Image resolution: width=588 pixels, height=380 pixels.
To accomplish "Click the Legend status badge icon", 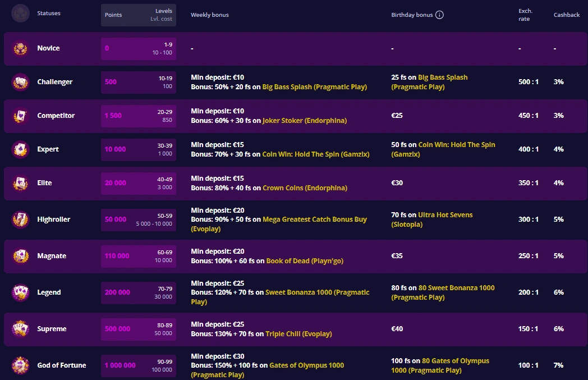I will click(21, 292).
